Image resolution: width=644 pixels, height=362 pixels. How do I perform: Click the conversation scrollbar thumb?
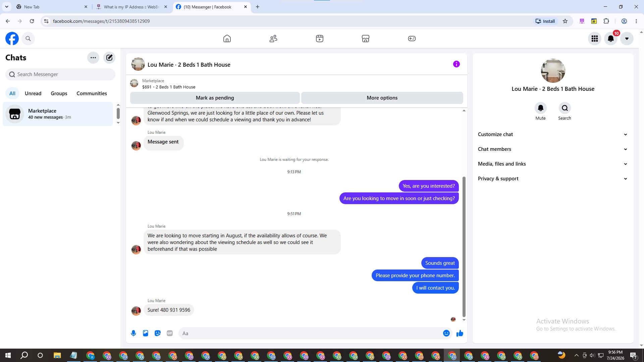[464, 246]
